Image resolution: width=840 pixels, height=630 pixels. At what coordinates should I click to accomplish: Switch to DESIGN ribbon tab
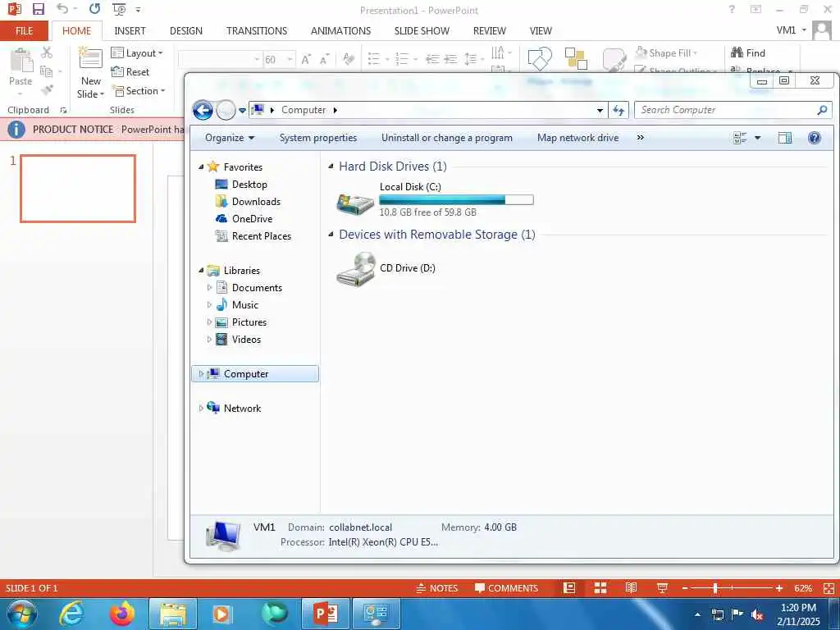point(186,31)
